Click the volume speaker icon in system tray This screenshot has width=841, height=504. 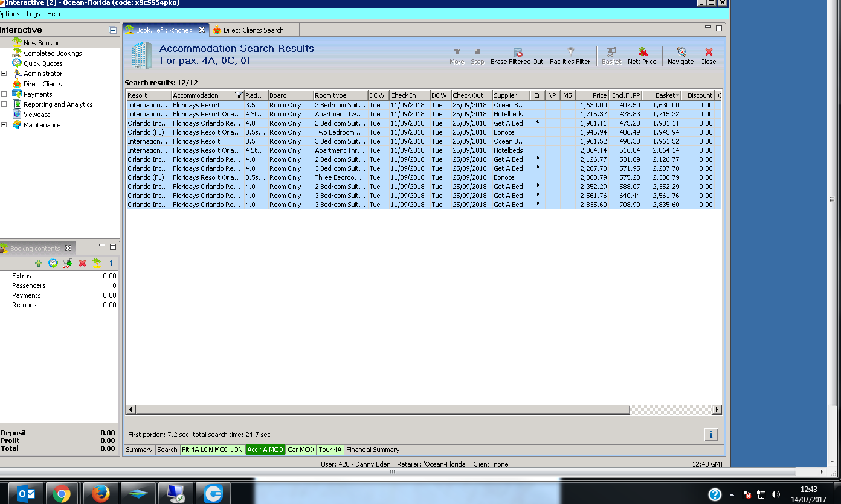(x=776, y=494)
